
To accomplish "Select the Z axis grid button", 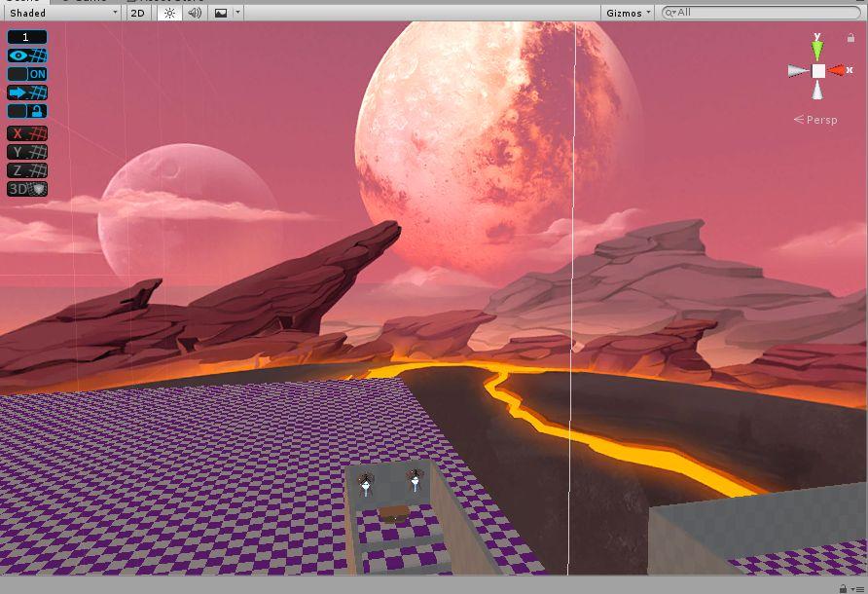I will (x=27, y=170).
